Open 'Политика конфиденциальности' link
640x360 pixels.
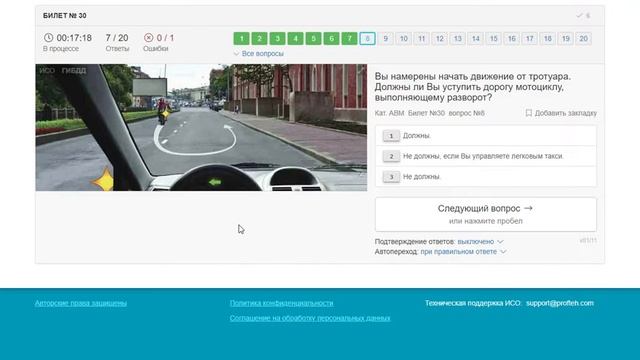point(282,303)
